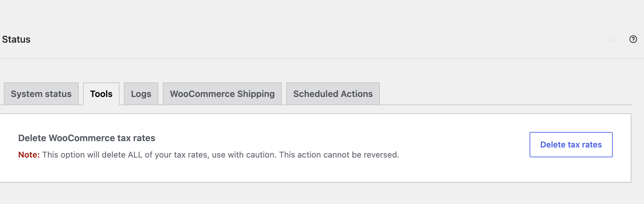
Task: Click 'This action cannot be reversed' sentence
Action: 339,155
